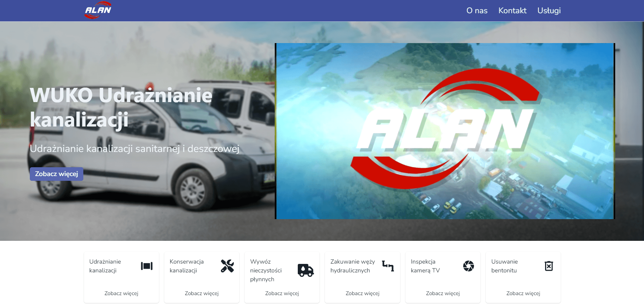Open the Kontakt menu item

pos(512,11)
